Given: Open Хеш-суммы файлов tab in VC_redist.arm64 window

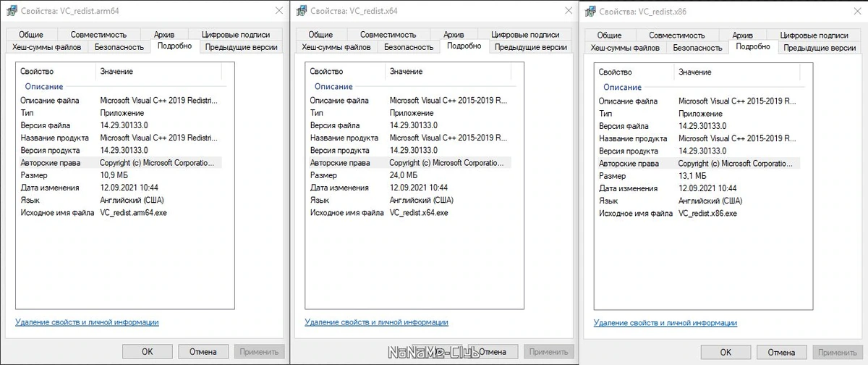Looking at the screenshot, I should coord(47,47).
